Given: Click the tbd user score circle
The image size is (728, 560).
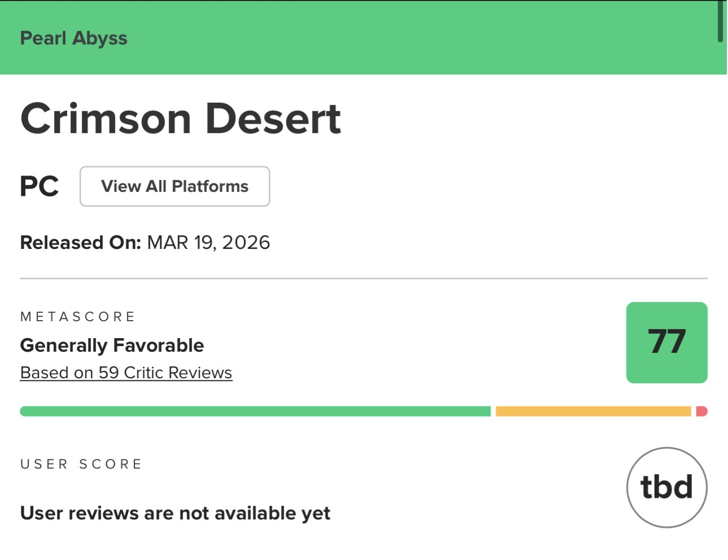Looking at the screenshot, I should (x=666, y=487).
